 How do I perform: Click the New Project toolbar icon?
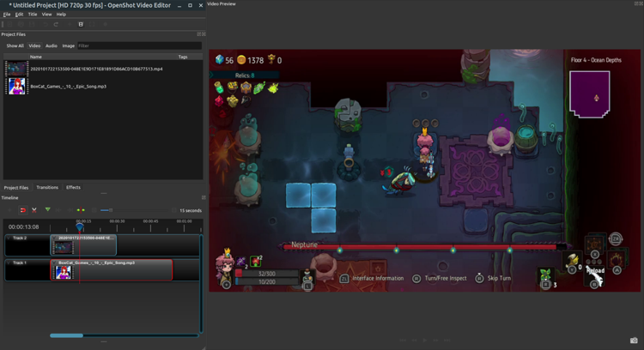click(x=9, y=24)
